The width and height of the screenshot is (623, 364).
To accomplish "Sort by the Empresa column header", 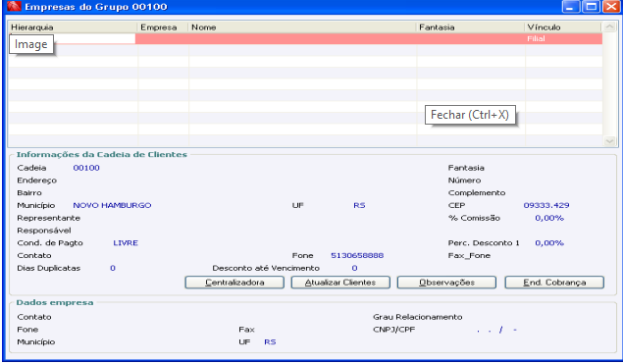I will point(163,27).
